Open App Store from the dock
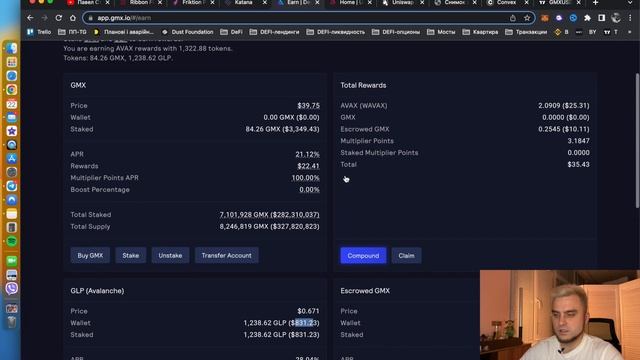Viewport: 640px width, 360px height. click(x=11, y=159)
